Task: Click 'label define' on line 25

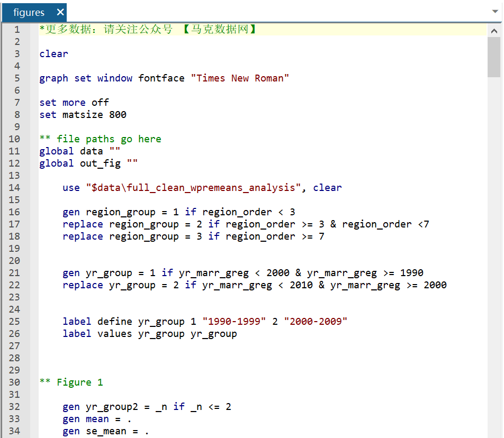Action: 97,322
